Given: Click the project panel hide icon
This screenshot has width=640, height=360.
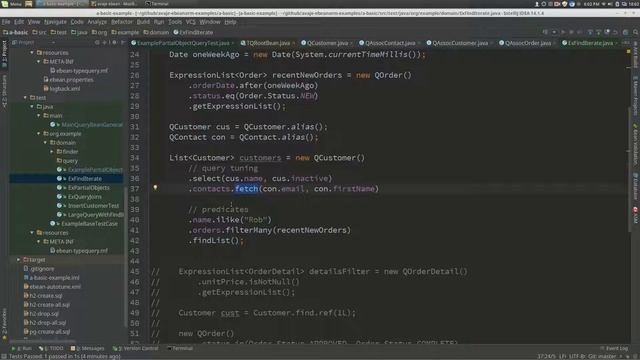Looking at the screenshot, I should point(122,42).
